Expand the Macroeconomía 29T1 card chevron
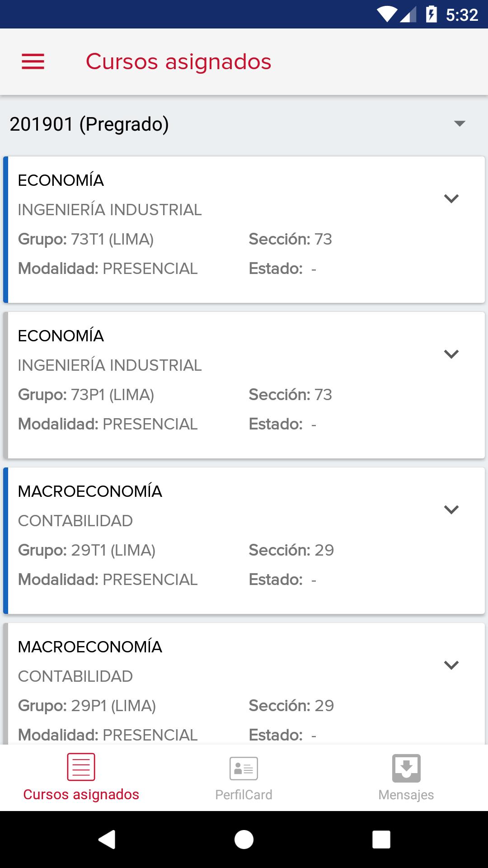This screenshot has height=868, width=488. coord(451,509)
